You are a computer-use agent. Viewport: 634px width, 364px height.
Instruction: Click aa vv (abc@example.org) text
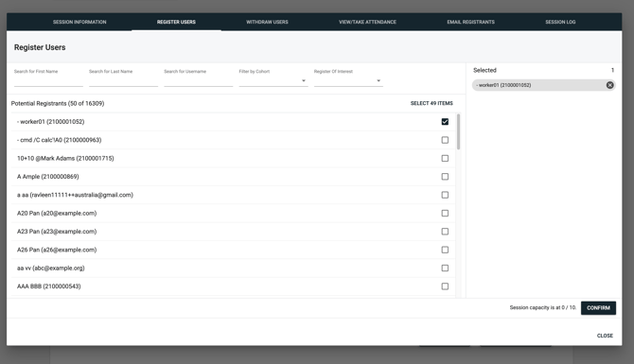coord(50,268)
